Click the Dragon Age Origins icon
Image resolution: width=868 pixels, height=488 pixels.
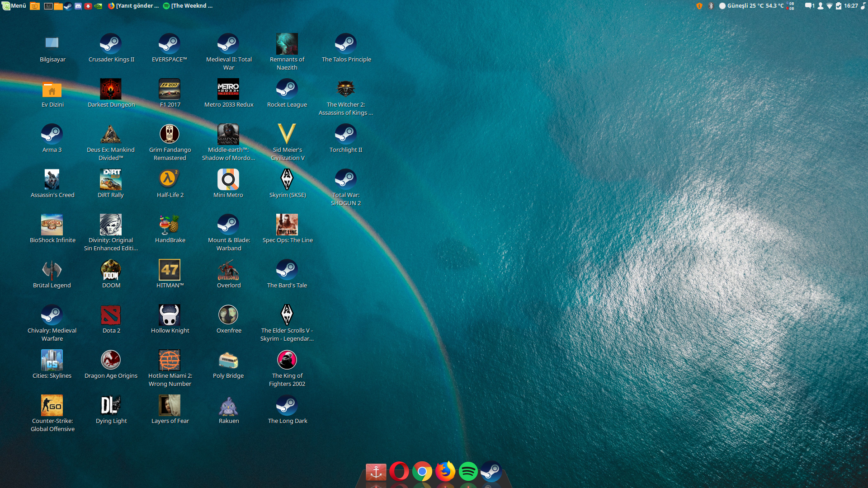[x=111, y=360]
